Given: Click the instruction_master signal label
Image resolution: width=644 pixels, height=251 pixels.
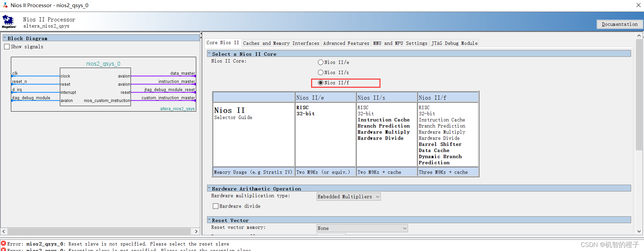Looking at the screenshot, I should pos(176,82).
